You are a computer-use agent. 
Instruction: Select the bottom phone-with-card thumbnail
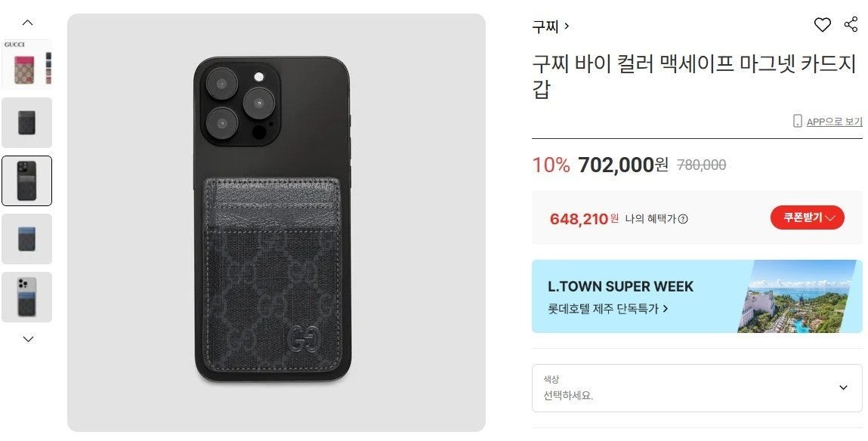(27, 298)
